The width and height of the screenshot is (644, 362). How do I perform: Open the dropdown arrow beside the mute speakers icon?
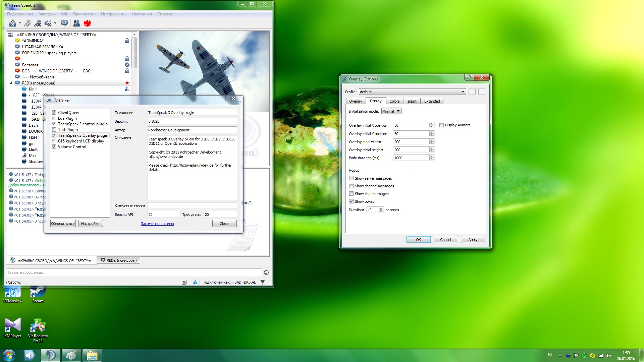point(55,23)
